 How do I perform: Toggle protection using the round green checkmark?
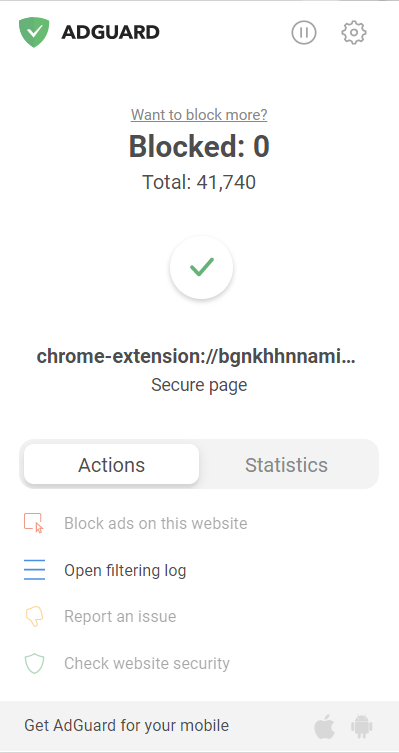click(x=202, y=267)
